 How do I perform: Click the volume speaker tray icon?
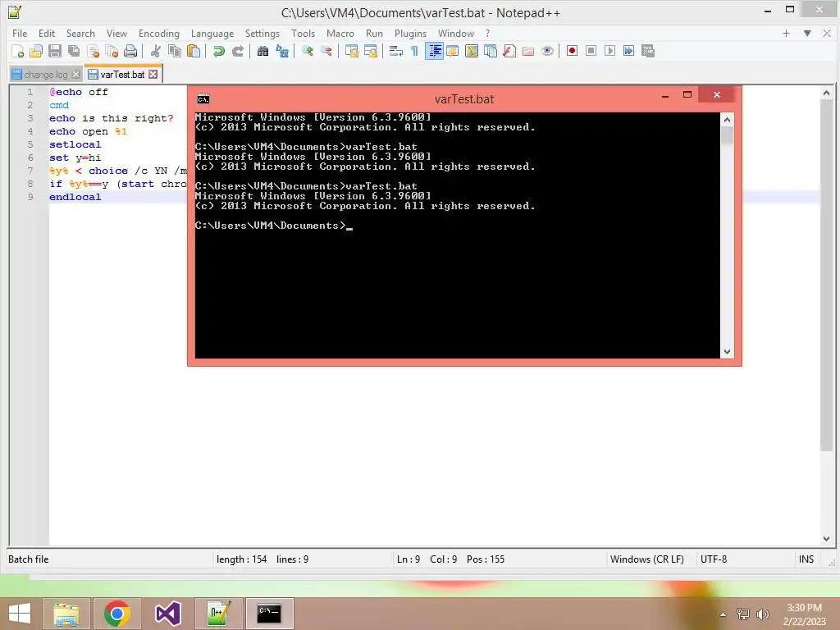coord(762,614)
